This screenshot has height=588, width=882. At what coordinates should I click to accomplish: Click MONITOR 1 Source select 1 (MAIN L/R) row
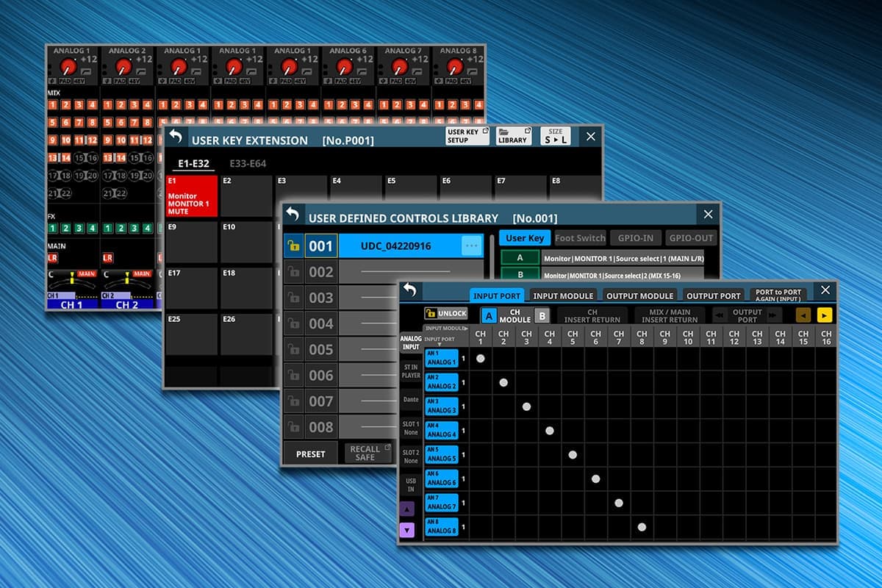tap(623, 258)
